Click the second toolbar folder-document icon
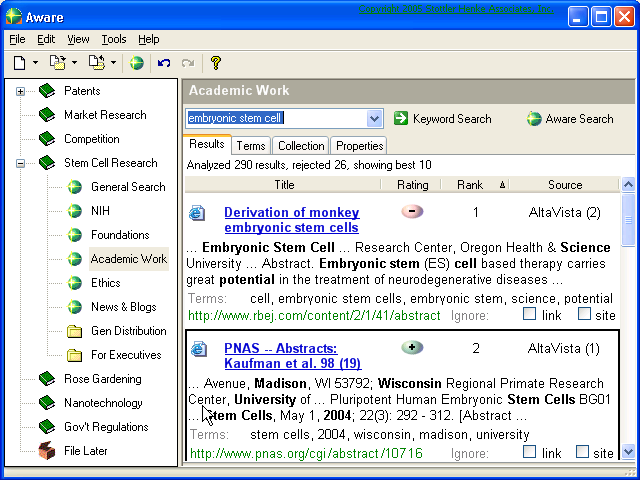 (58, 63)
